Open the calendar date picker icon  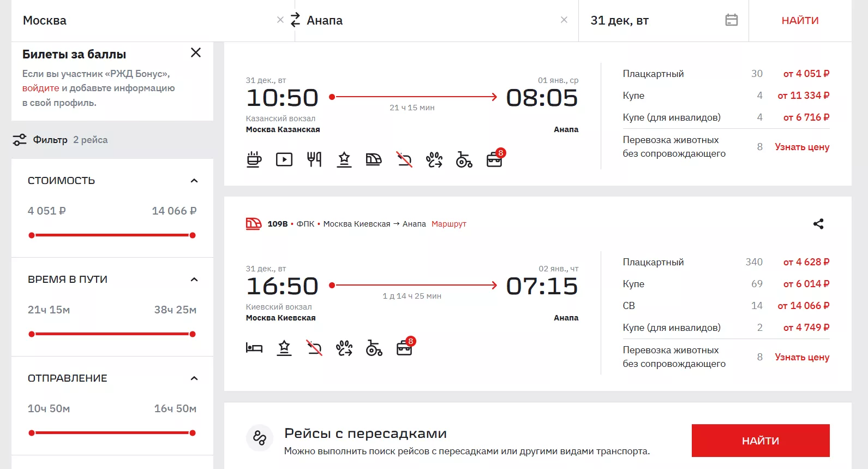point(732,20)
